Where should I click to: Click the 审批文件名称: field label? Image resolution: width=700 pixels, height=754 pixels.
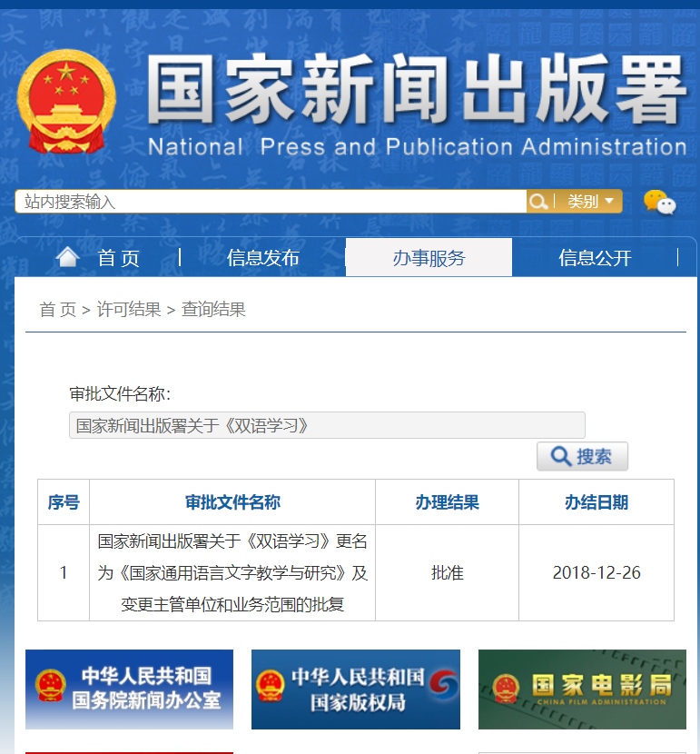(x=120, y=394)
